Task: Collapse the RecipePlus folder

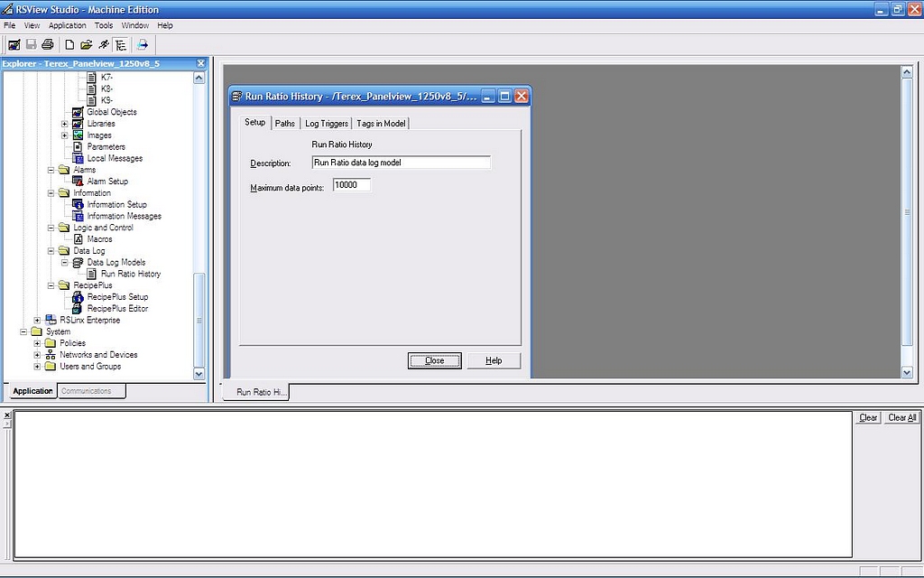Action: [51, 285]
